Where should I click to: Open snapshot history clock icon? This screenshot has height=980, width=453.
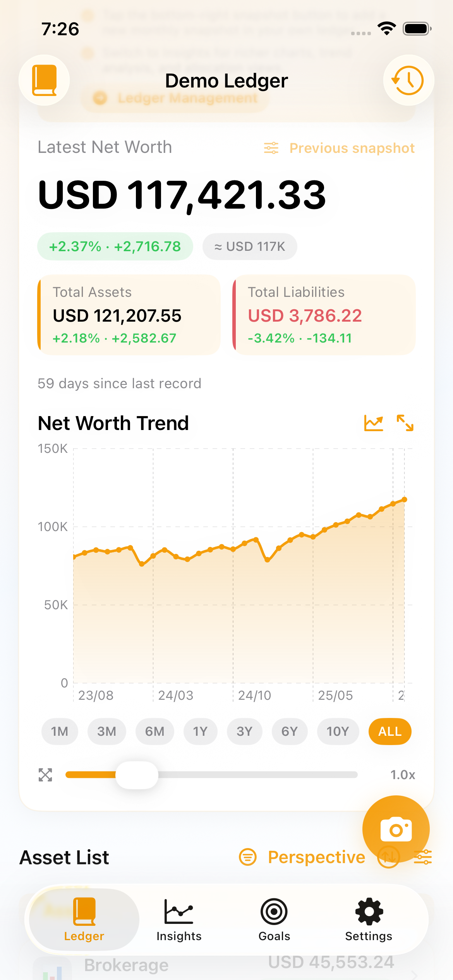pyautogui.click(x=408, y=80)
